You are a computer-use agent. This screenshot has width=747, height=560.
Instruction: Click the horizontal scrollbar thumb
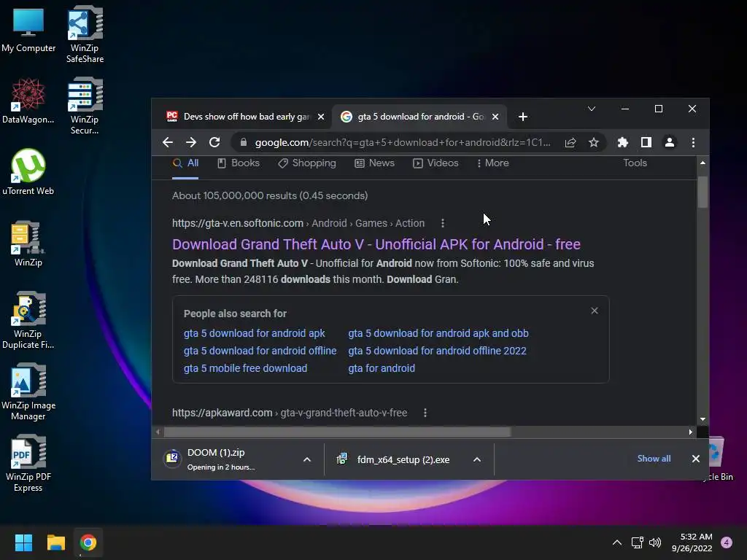337,432
